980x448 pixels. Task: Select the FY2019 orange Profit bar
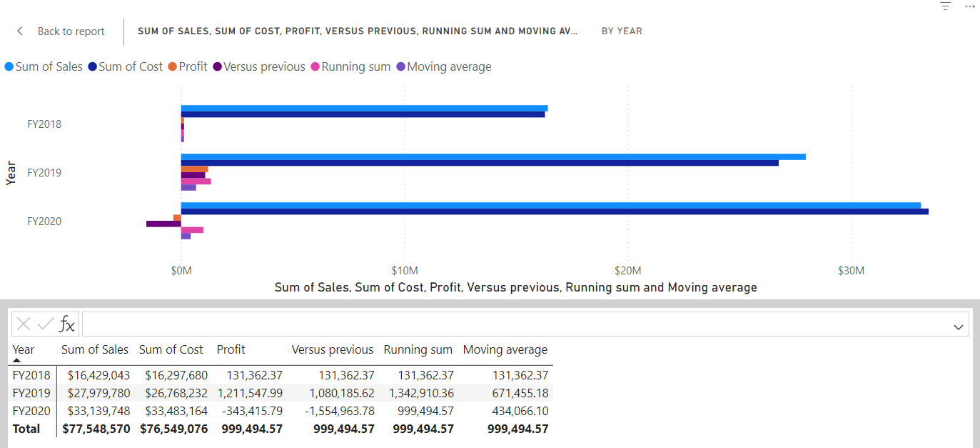tap(195, 169)
